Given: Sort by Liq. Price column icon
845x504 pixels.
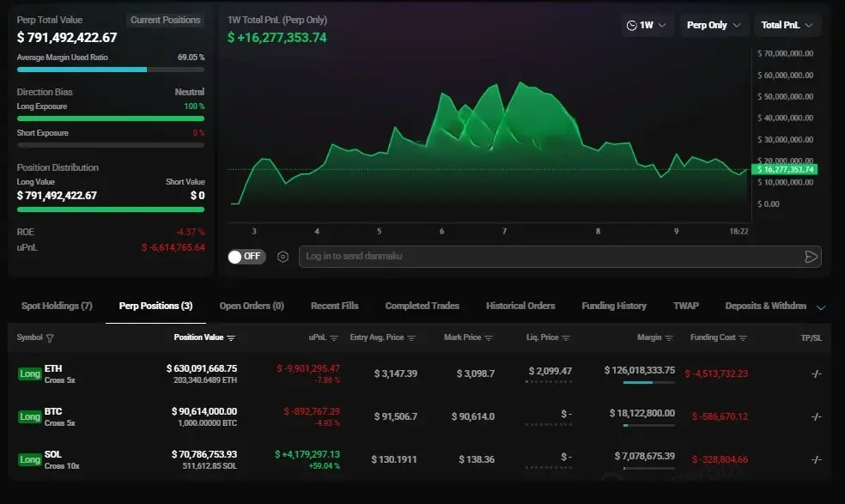Looking at the screenshot, I should click(566, 338).
